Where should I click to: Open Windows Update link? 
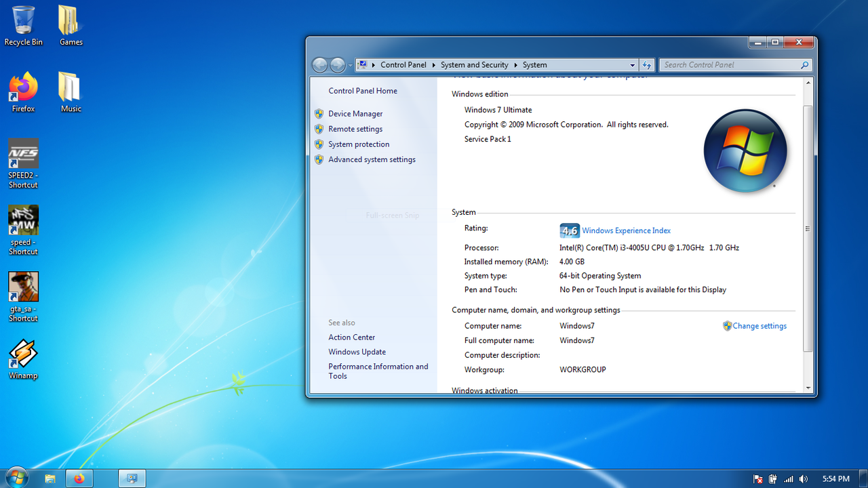357,352
